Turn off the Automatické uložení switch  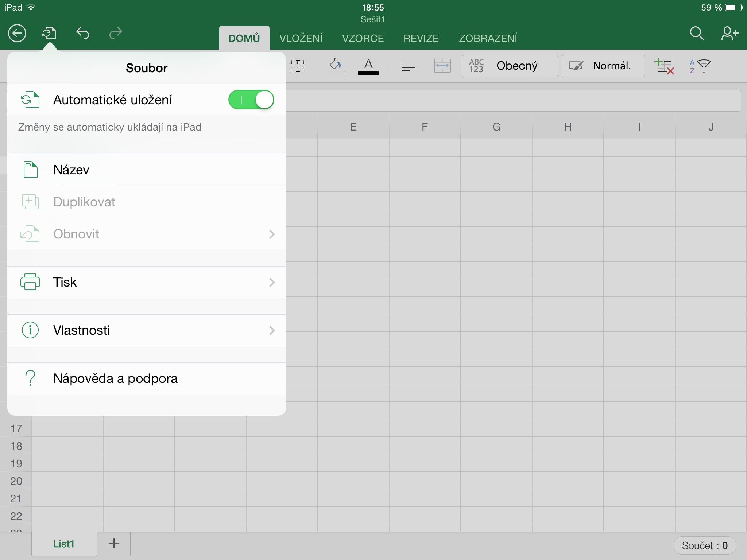tap(251, 100)
